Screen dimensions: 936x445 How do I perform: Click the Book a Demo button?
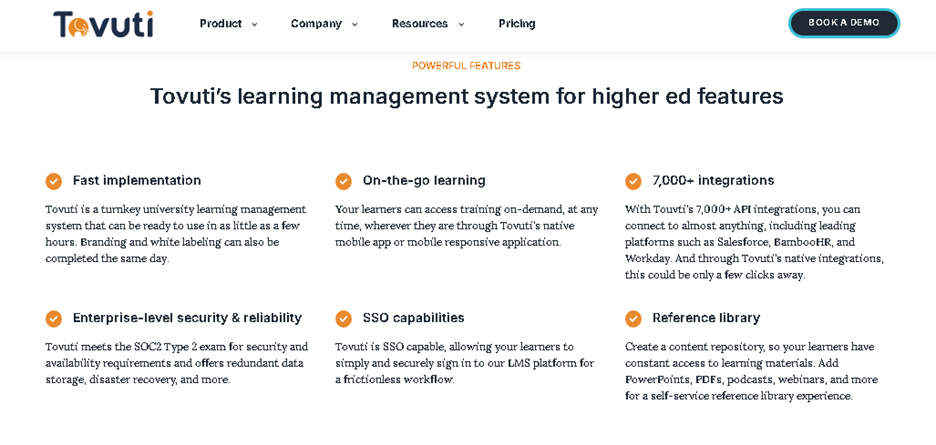click(844, 23)
